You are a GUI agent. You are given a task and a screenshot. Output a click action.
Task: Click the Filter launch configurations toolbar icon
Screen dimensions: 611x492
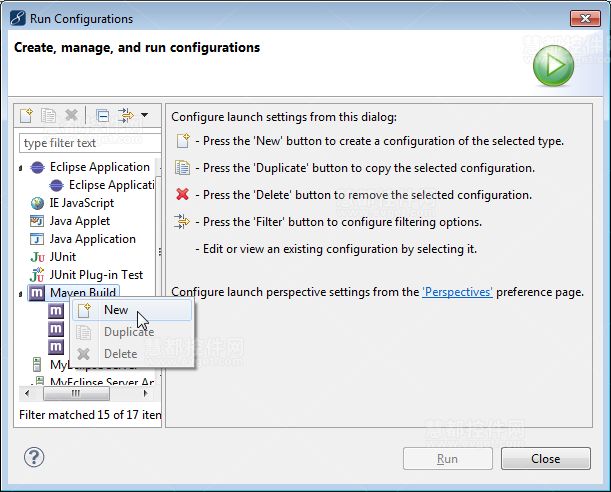[125, 115]
